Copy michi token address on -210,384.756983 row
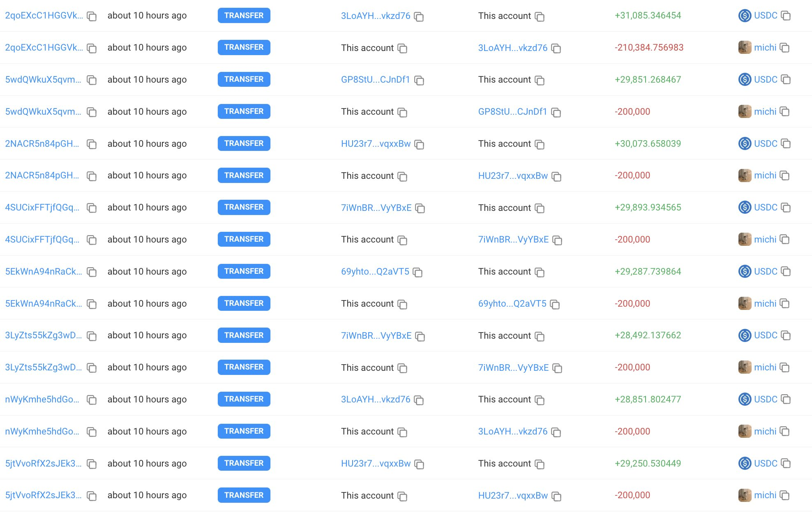 click(x=784, y=48)
